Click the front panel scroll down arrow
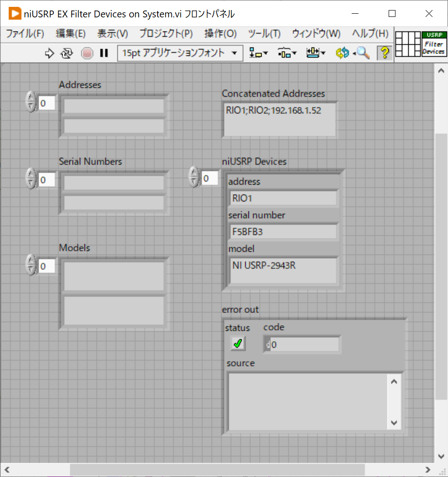Viewport: 448px width, 477px height. [441, 456]
